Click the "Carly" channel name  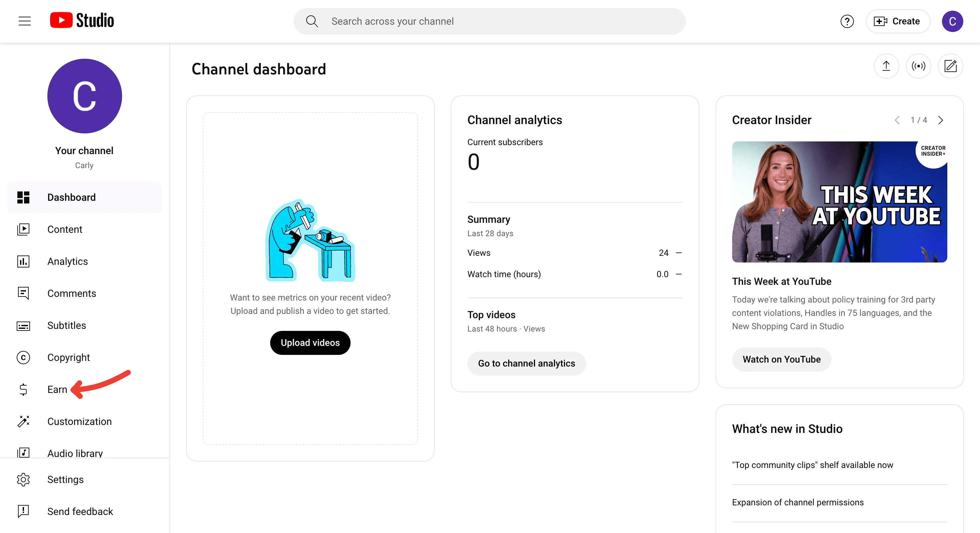(x=84, y=165)
